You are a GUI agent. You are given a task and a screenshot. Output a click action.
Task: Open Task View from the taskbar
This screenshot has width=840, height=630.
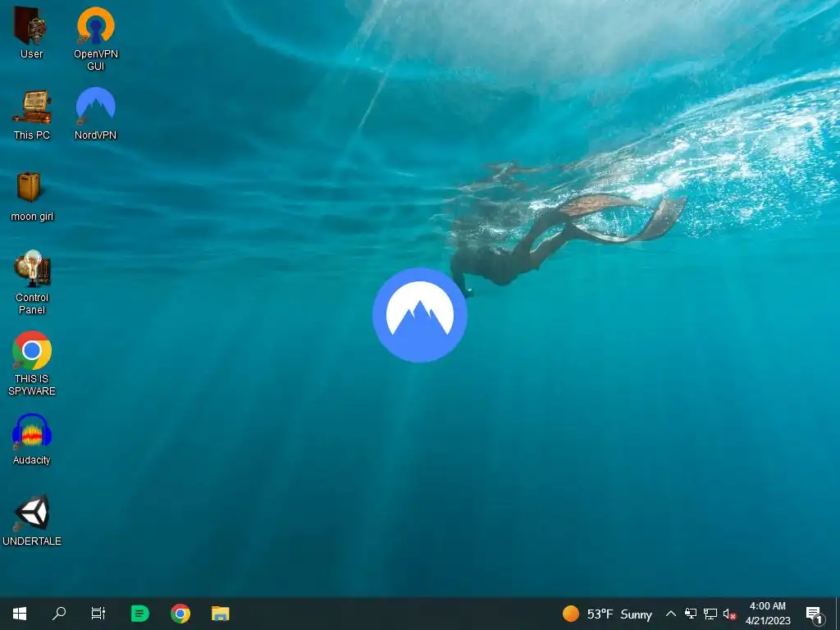(x=98, y=614)
